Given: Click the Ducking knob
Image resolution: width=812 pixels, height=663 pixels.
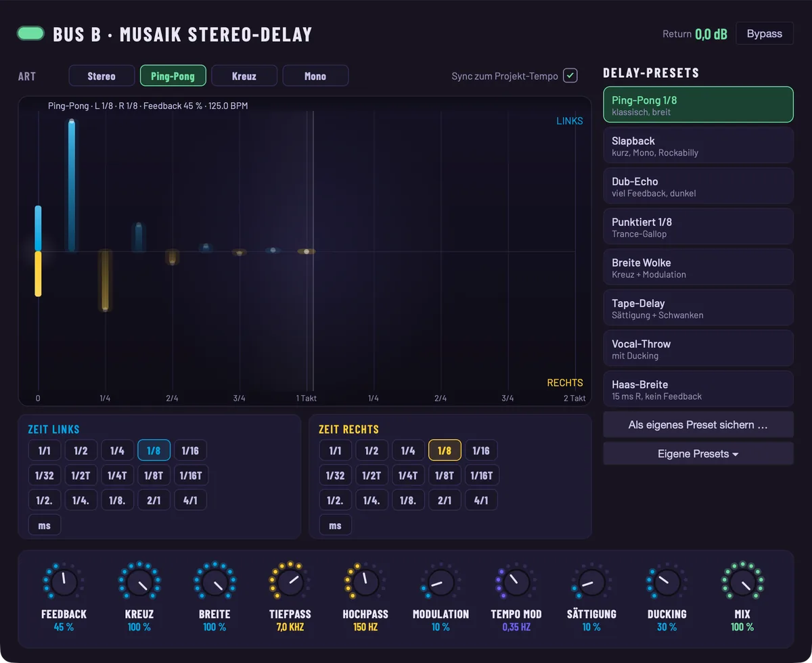Looking at the screenshot, I should tap(667, 581).
